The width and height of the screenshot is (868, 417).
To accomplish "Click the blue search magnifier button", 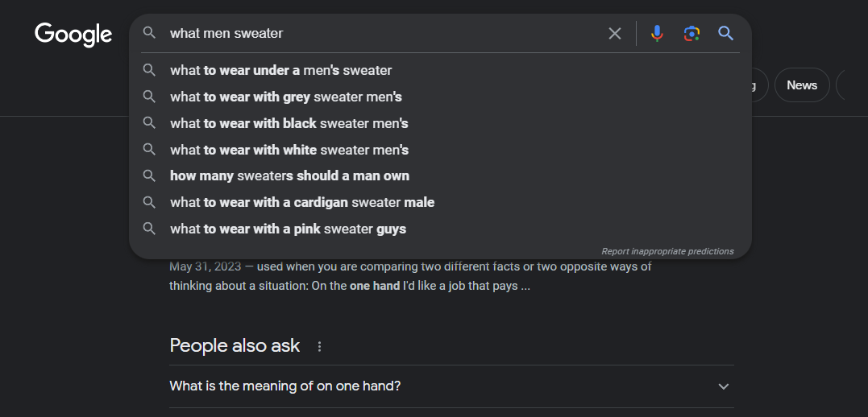I will [726, 34].
